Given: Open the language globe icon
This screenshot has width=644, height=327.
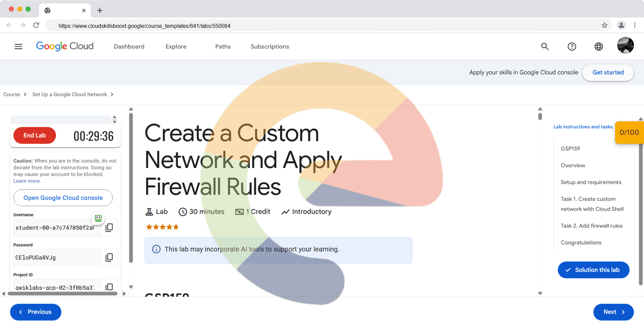Looking at the screenshot, I should click(598, 47).
